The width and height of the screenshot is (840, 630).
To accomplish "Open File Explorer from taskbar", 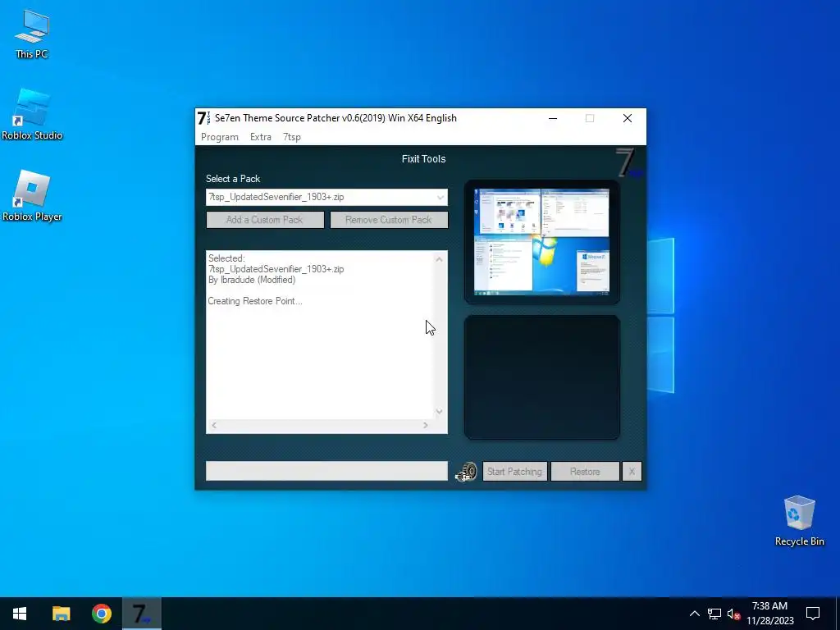I will tap(61, 614).
